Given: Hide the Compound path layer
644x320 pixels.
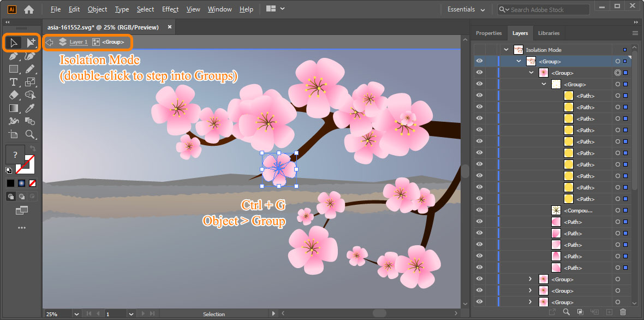Looking at the screenshot, I should pos(479,210).
